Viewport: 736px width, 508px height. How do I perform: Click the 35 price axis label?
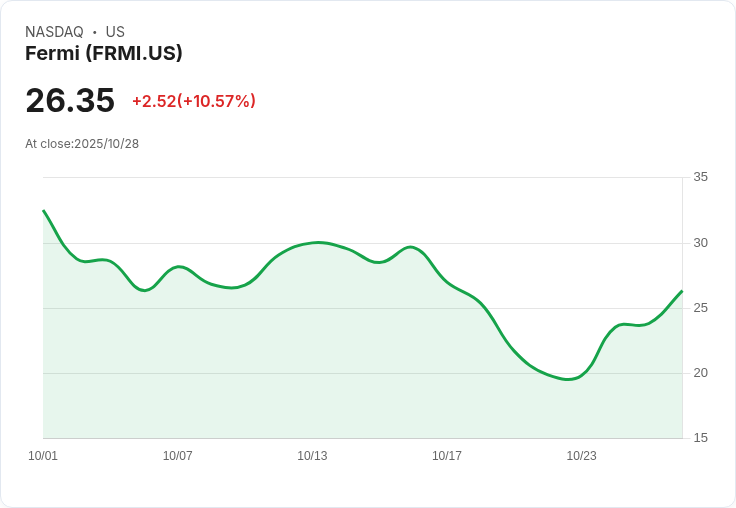click(701, 177)
